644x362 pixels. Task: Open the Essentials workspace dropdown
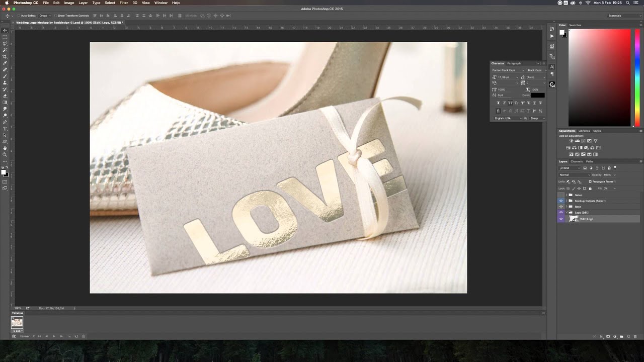click(624, 16)
